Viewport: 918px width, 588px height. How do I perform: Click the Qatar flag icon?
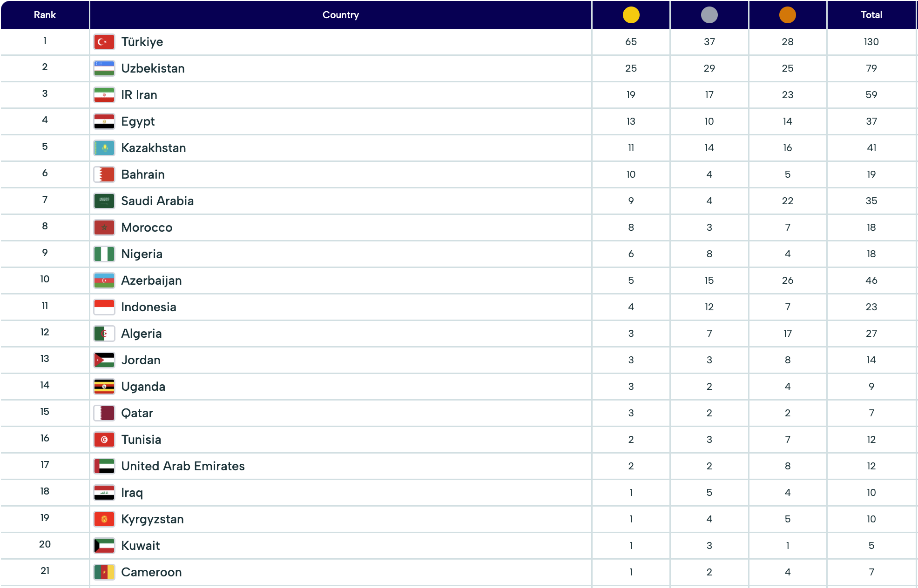click(x=104, y=413)
